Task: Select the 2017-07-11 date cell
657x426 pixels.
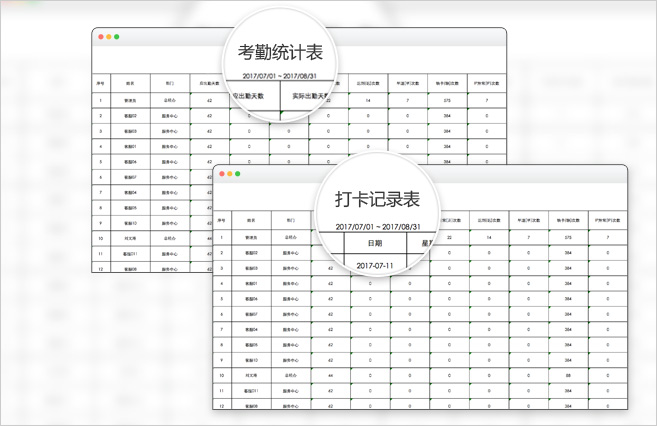Action: coord(375,266)
